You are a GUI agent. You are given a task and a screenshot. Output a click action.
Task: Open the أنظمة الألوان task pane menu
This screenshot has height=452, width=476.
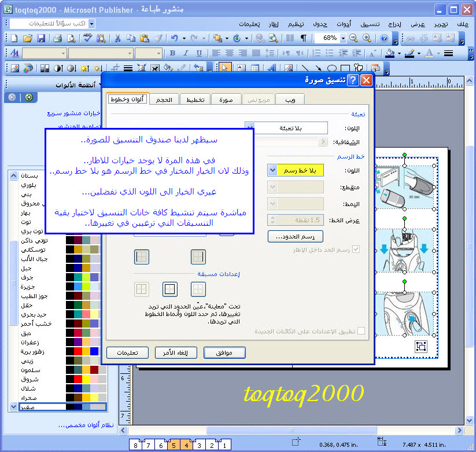(x=78, y=84)
